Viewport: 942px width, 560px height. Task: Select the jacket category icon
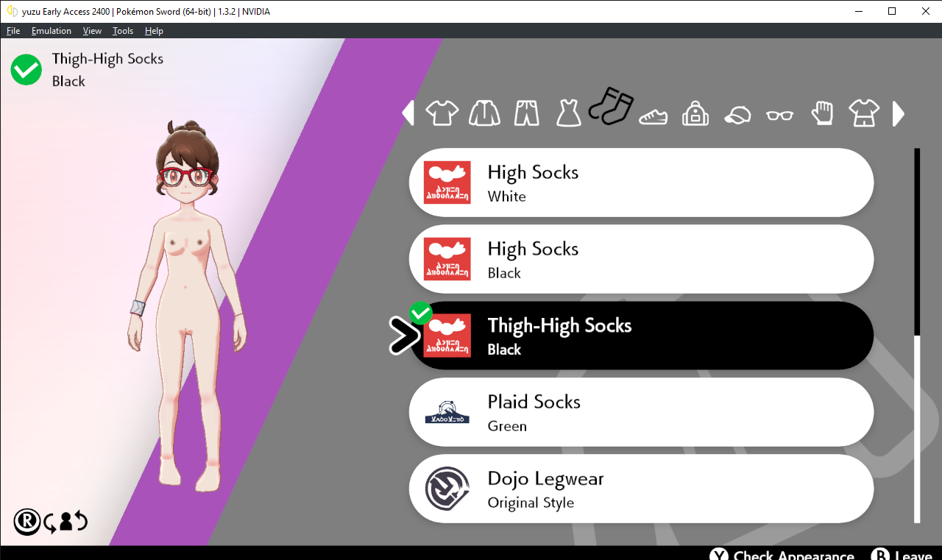484,113
